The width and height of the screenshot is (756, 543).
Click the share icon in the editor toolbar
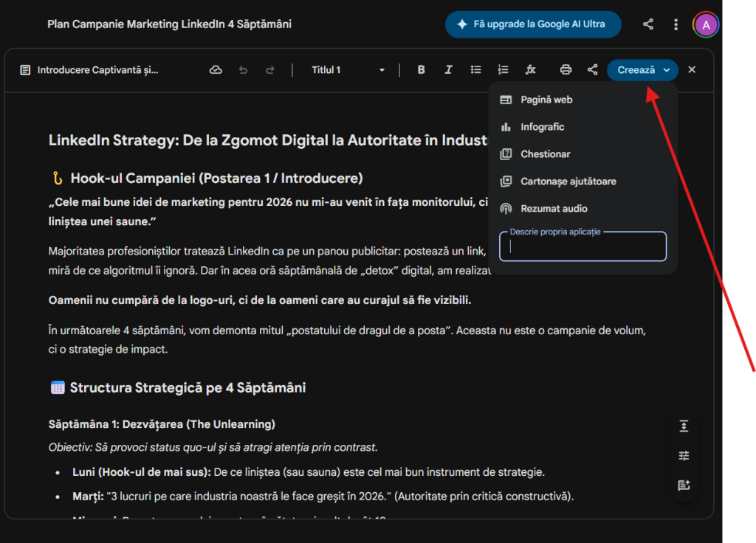593,70
